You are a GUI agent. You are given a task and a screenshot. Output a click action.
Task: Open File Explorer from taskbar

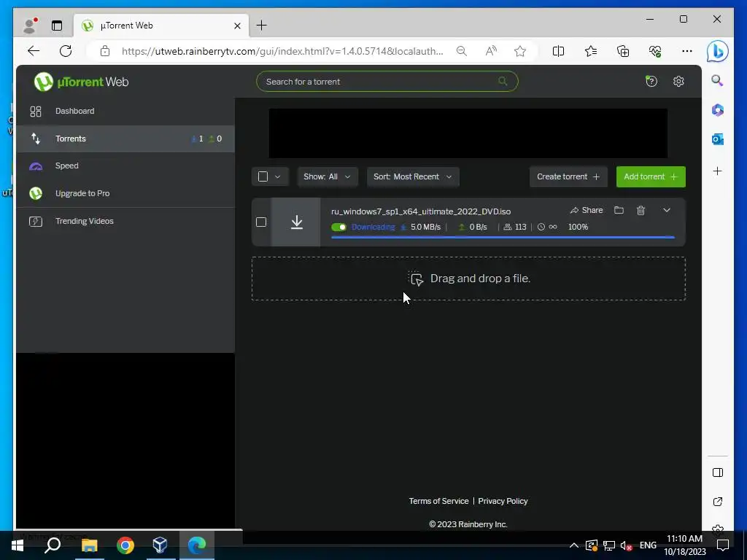pyautogui.click(x=89, y=545)
